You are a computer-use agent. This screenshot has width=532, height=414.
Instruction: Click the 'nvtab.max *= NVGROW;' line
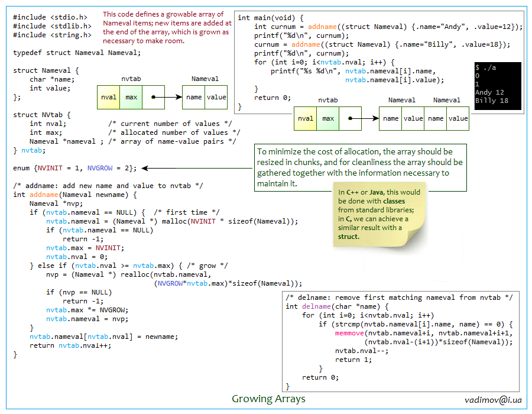coord(87,310)
